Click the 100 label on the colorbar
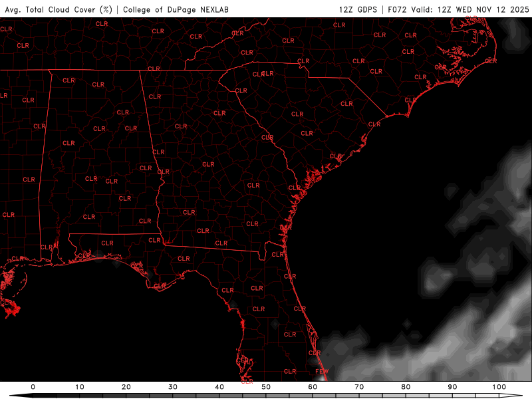The width and height of the screenshot is (532, 399). click(x=499, y=387)
